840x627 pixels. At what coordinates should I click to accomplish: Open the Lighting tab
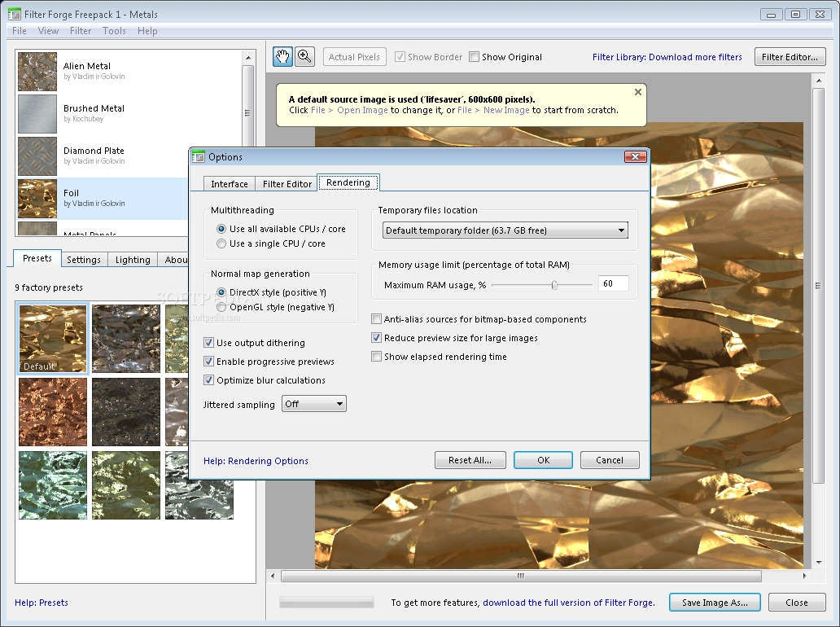[133, 260]
